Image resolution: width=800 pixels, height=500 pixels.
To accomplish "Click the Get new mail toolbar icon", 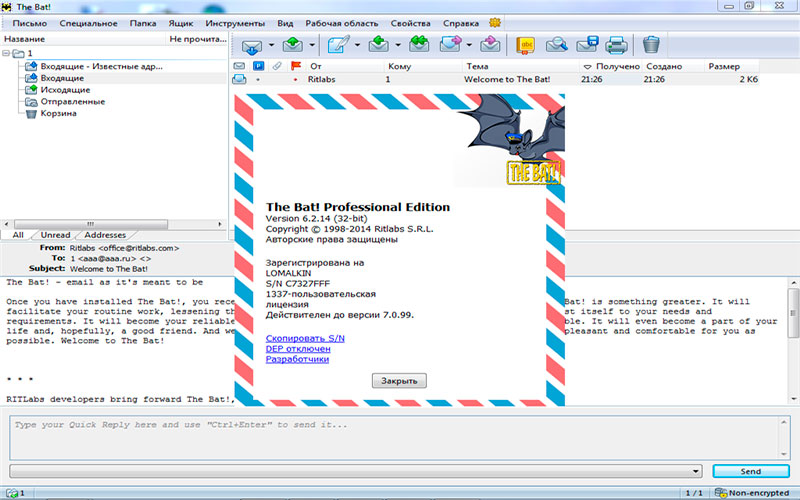I will pos(252,45).
